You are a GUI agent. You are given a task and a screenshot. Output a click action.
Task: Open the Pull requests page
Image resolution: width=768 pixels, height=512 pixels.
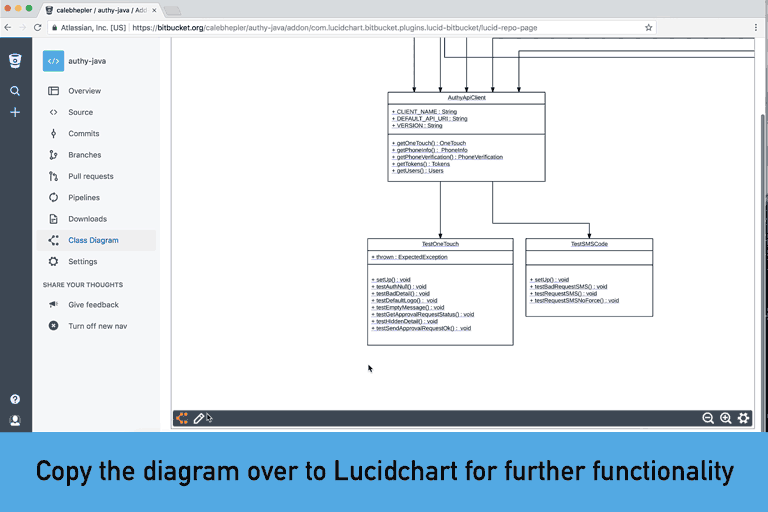(x=91, y=176)
